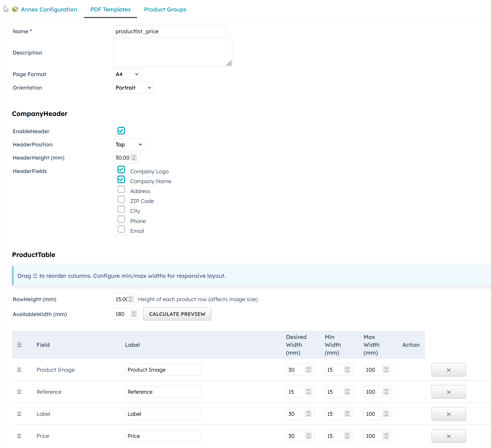Click the Annex Configuration cube icon
Image resolution: width=491 pixels, height=448 pixels.
click(x=15, y=9)
